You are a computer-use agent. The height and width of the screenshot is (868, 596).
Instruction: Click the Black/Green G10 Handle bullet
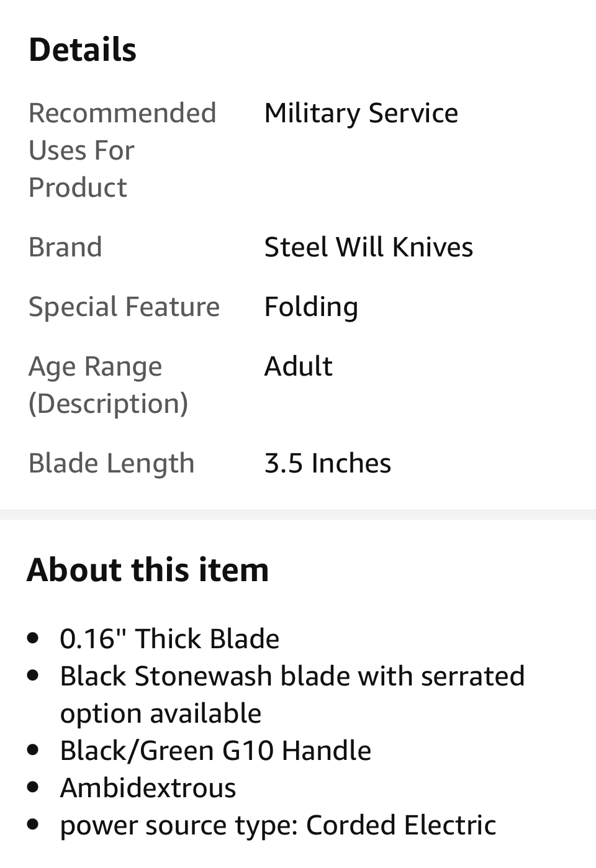click(x=215, y=751)
